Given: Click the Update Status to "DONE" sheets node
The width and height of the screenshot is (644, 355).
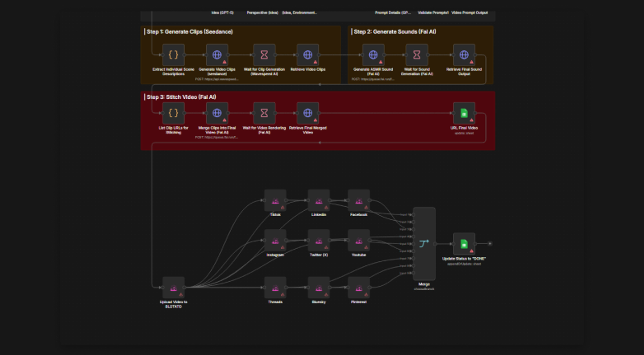Looking at the screenshot, I should (x=464, y=244).
